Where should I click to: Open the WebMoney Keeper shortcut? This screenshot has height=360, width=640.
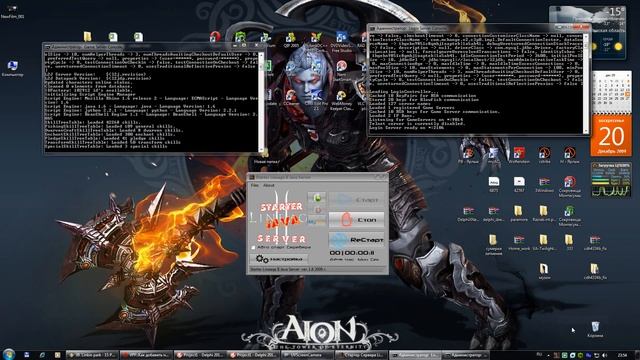(x=342, y=100)
